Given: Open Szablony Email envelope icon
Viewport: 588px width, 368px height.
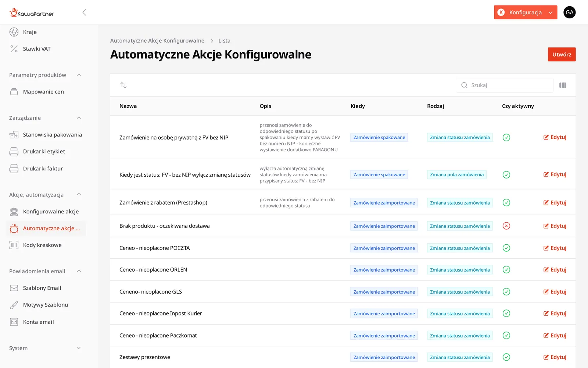Looking at the screenshot, I should [x=14, y=288].
